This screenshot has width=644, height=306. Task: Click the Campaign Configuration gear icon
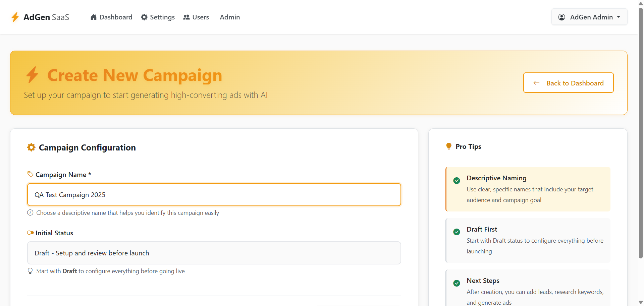[x=31, y=147]
